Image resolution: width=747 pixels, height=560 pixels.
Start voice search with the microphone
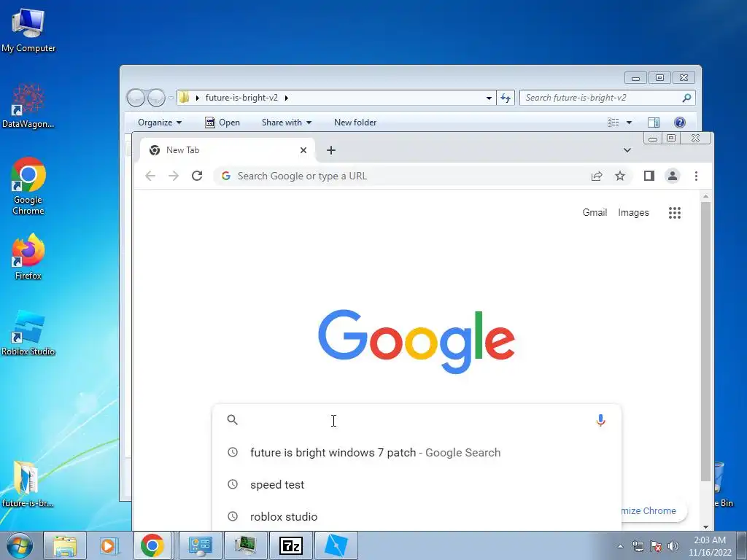click(601, 420)
